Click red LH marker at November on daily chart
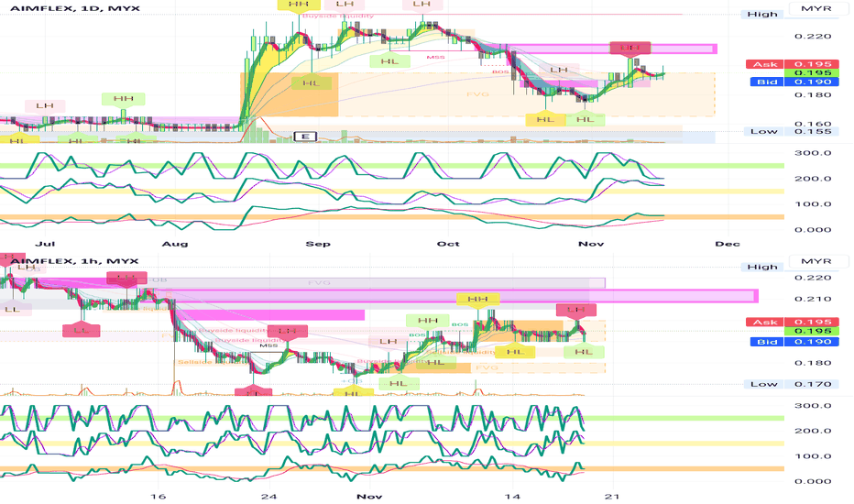 click(x=630, y=48)
